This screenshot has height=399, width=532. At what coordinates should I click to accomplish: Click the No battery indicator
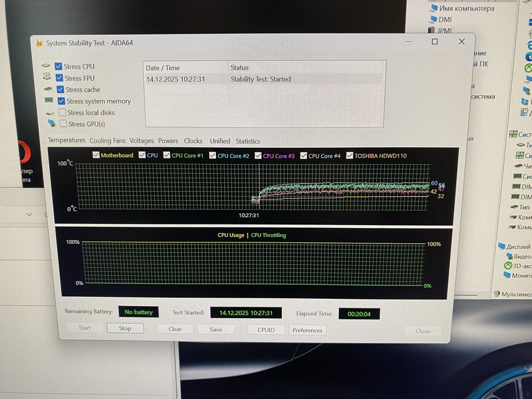coord(139,312)
